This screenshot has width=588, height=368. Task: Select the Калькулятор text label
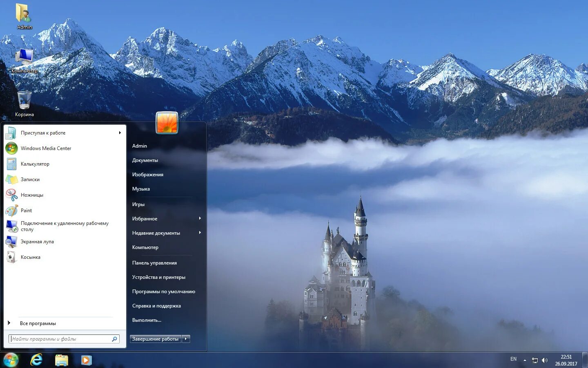[35, 164]
